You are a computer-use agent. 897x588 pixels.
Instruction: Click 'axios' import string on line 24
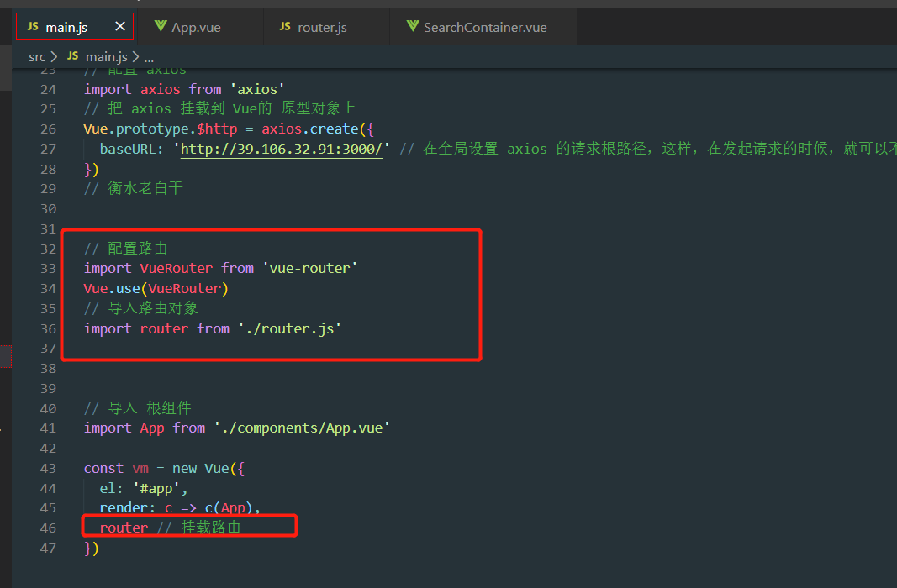[x=257, y=89]
